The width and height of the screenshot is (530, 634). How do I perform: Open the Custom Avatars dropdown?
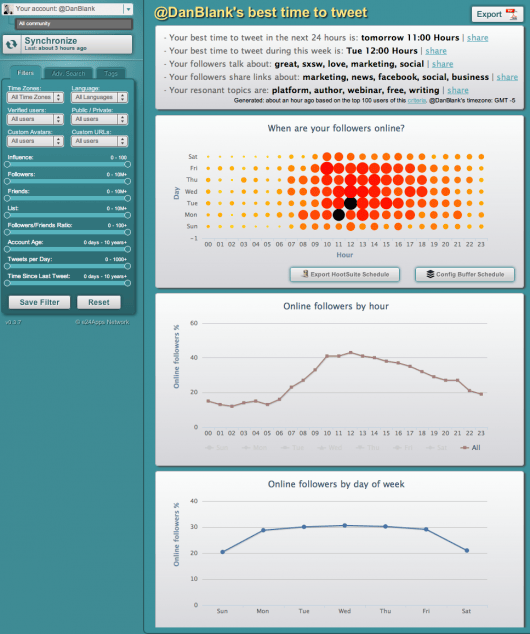35,141
